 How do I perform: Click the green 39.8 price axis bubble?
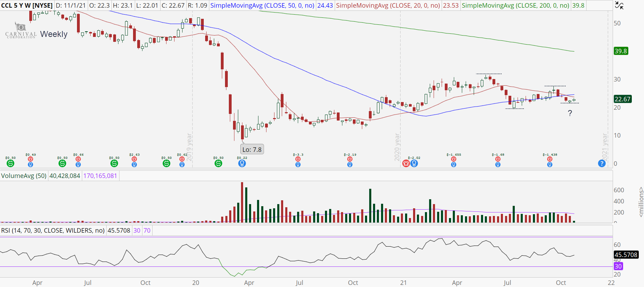tap(621, 51)
